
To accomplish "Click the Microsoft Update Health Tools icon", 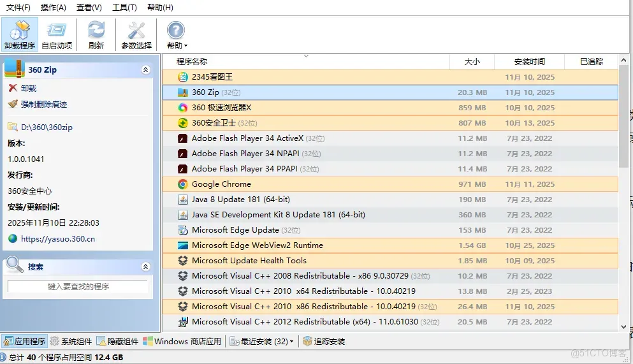I will 183,261.
